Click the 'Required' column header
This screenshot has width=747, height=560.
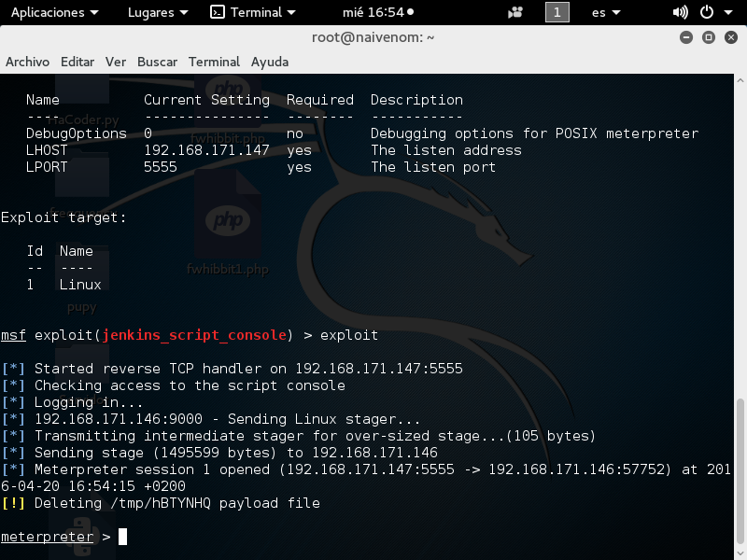coord(320,100)
